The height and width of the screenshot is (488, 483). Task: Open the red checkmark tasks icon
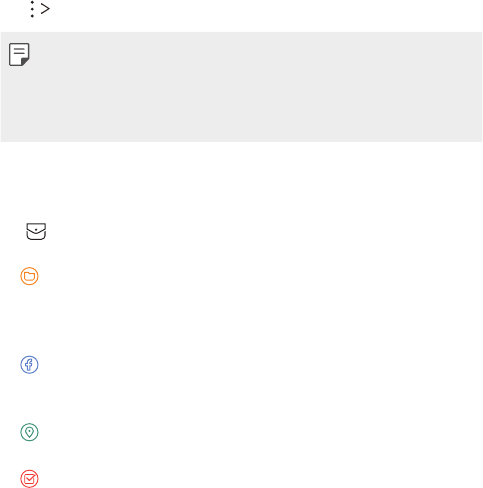pyautogui.click(x=29, y=479)
